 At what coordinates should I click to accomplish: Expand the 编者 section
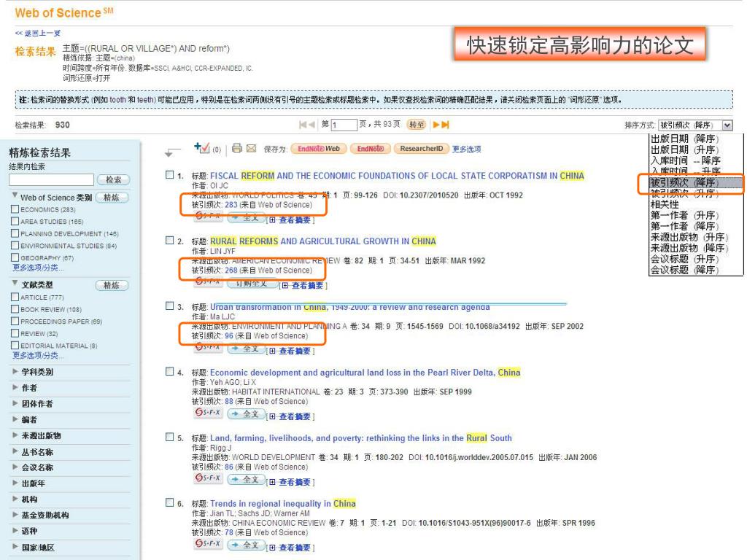point(15,419)
